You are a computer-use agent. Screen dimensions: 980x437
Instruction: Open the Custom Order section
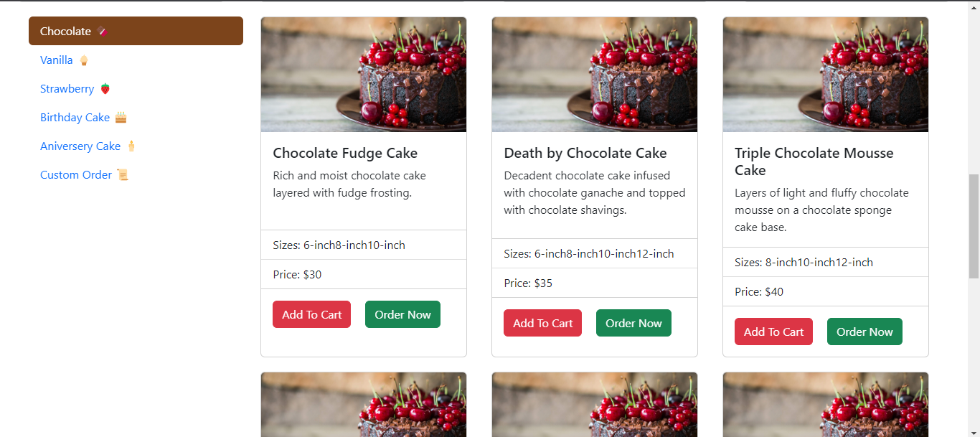(76, 175)
